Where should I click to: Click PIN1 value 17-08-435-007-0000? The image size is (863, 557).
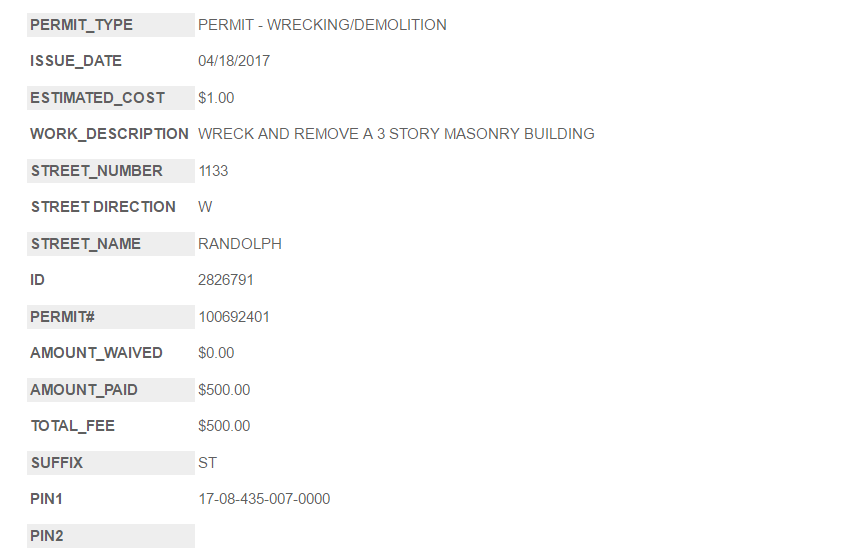(264, 499)
